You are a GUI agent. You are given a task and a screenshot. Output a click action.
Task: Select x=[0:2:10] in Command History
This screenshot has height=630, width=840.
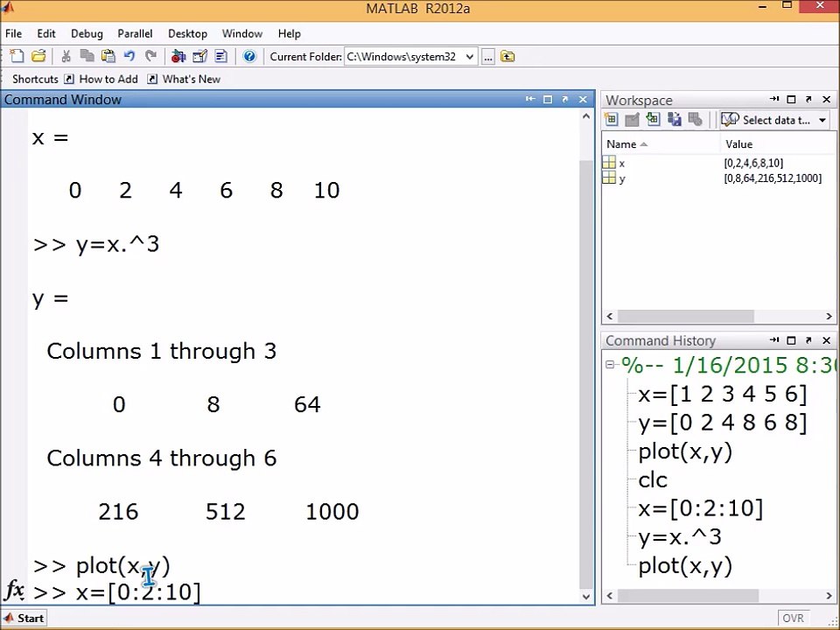click(700, 507)
